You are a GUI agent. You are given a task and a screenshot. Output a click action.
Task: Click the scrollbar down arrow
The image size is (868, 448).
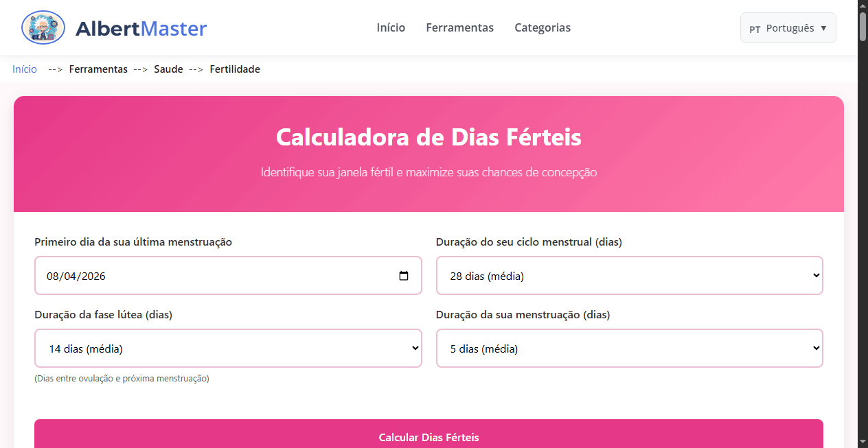tap(863, 443)
